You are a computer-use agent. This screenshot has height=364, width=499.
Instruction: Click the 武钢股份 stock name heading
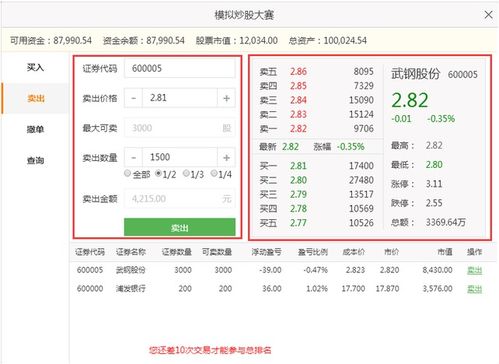point(415,74)
